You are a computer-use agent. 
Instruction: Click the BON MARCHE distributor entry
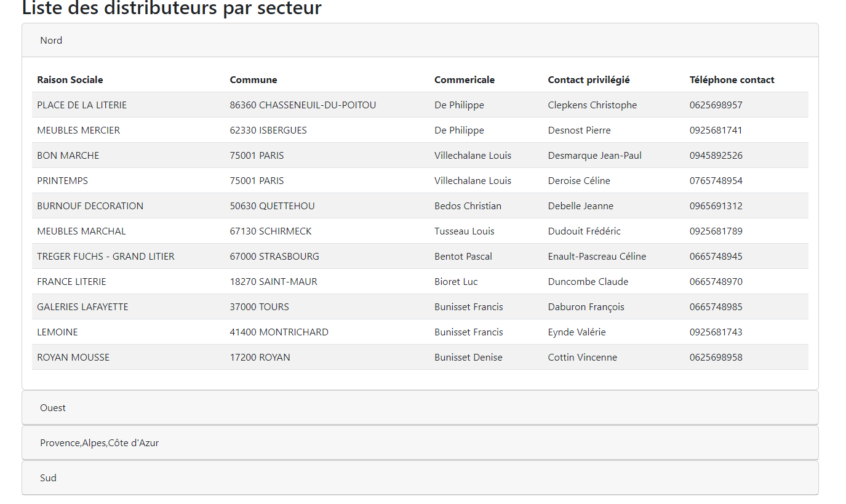coord(68,156)
